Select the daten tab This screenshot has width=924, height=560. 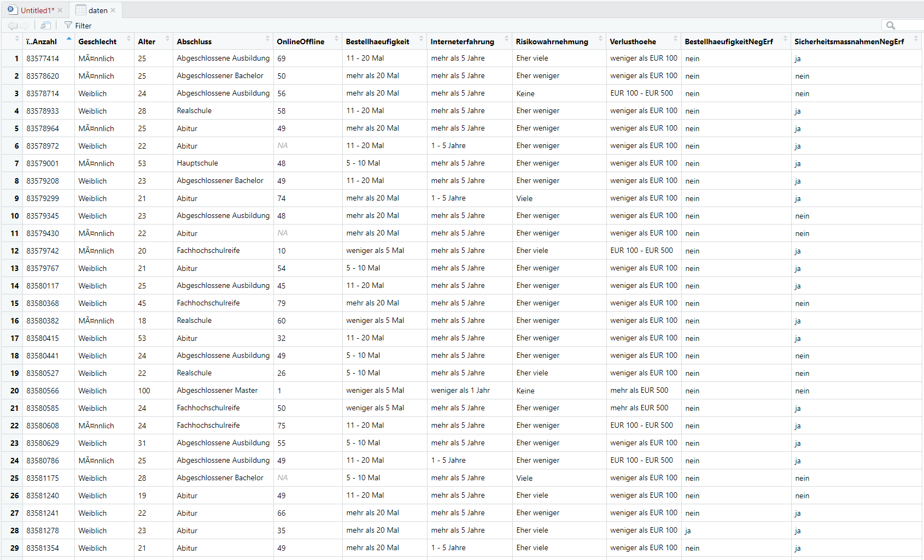(x=98, y=10)
